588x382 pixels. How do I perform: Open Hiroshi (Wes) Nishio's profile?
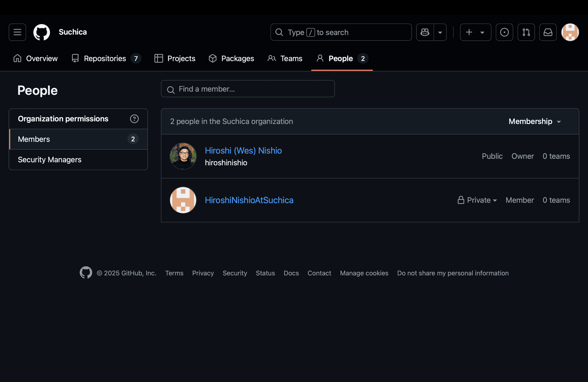pyautogui.click(x=243, y=150)
